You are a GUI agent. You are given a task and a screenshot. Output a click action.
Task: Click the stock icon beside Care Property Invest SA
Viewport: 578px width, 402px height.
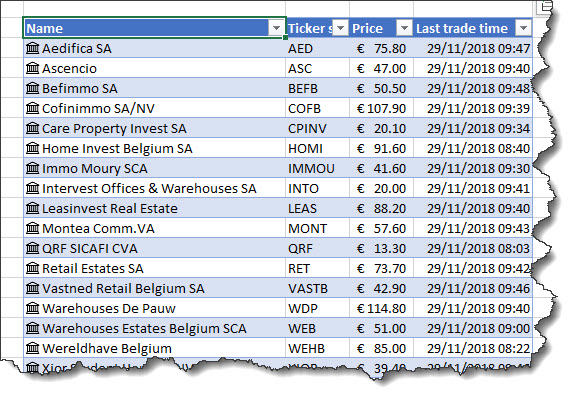click(32, 128)
